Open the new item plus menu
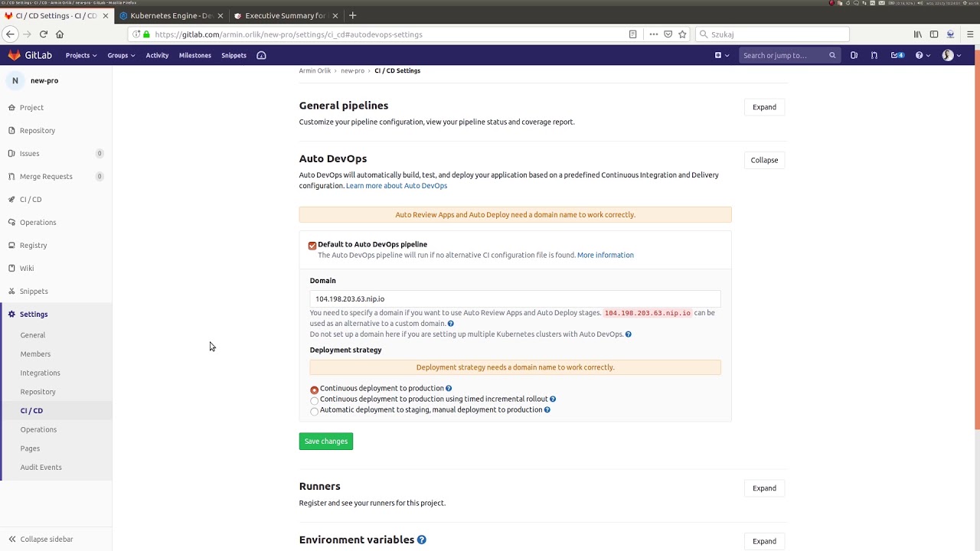This screenshot has width=980, height=551. [x=722, y=55]
